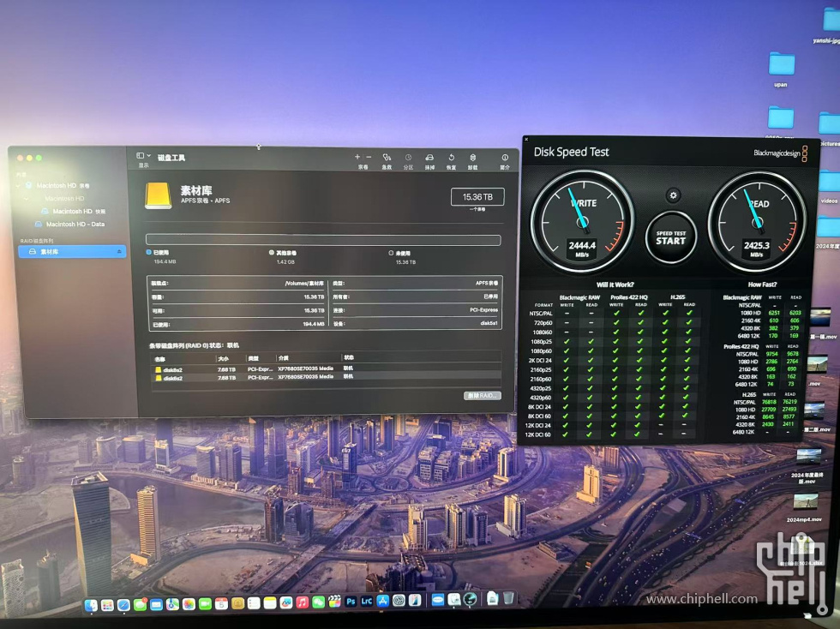840x629 pixels.
Task: Eject 素材库 from the sidebar
Action: [x=119, y=251]
